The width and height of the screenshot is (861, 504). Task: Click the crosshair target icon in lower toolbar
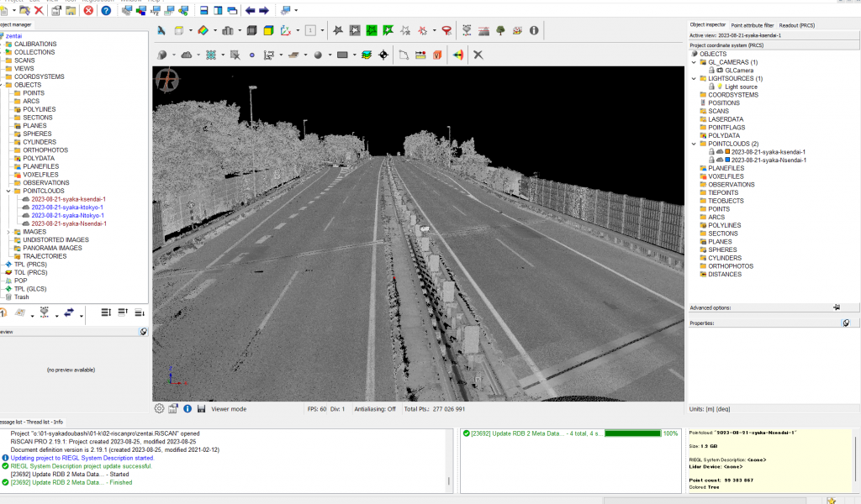pos(383,55)
